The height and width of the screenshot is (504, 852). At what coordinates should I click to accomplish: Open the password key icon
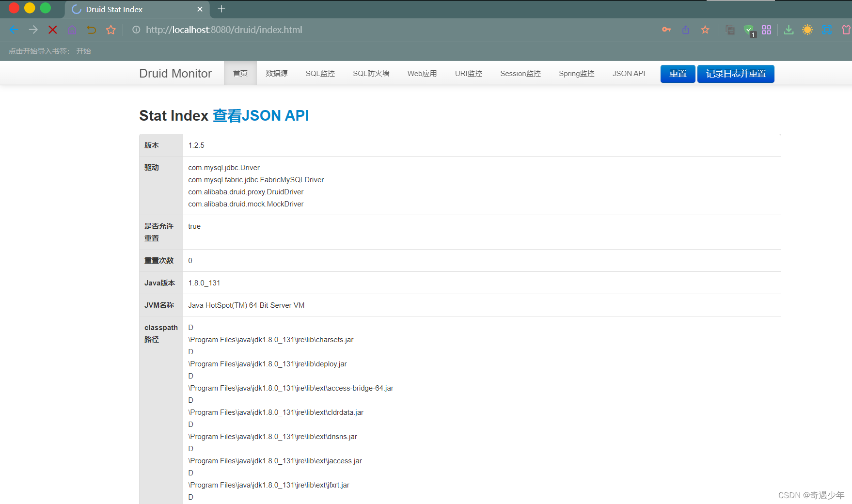tap(666, 30)
